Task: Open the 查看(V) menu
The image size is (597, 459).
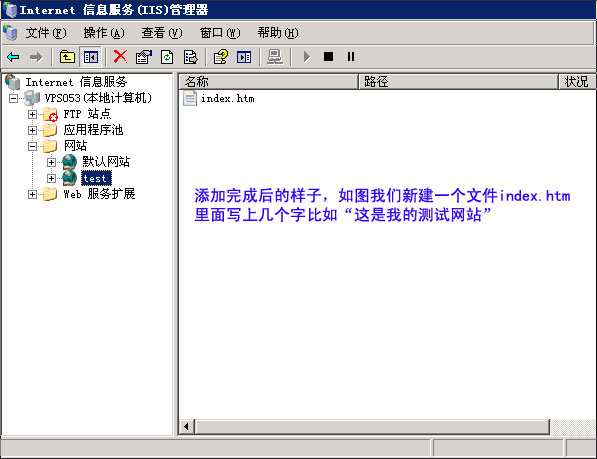Action: (x=162, y=33)
